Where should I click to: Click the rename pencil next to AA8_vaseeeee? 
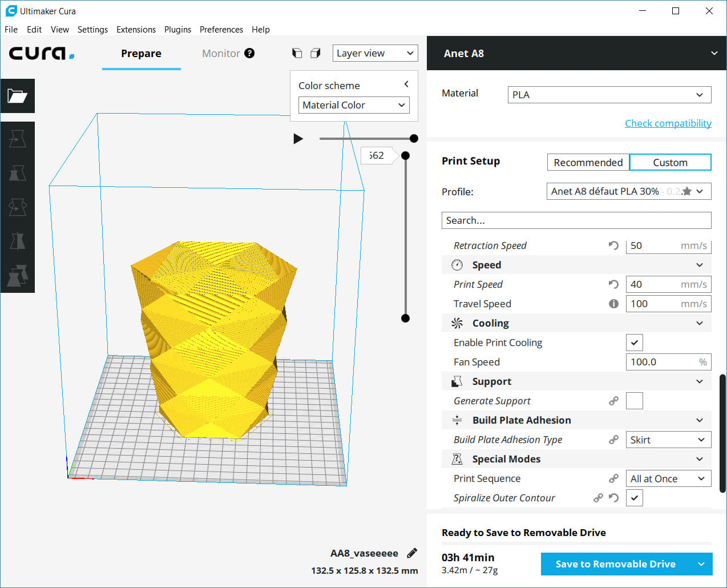[411, 553]
